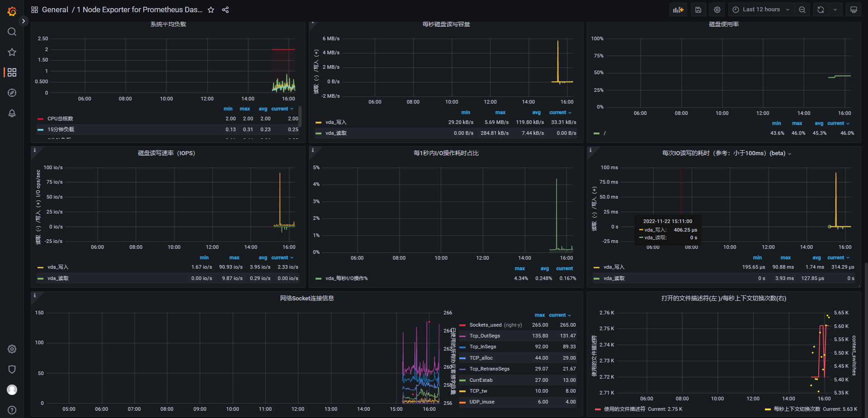Viewport: 868px width, 418px height.
Task: Open the Alerting bell icon
Action: (x=12, y=113)
